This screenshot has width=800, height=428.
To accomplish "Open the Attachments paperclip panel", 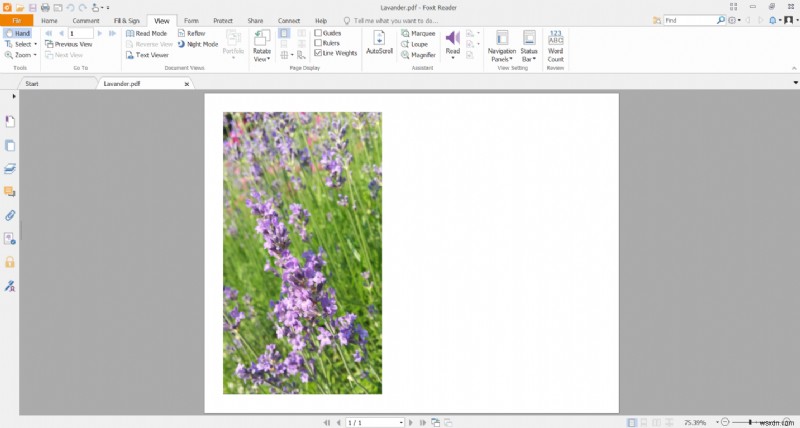I will [10, 215].
